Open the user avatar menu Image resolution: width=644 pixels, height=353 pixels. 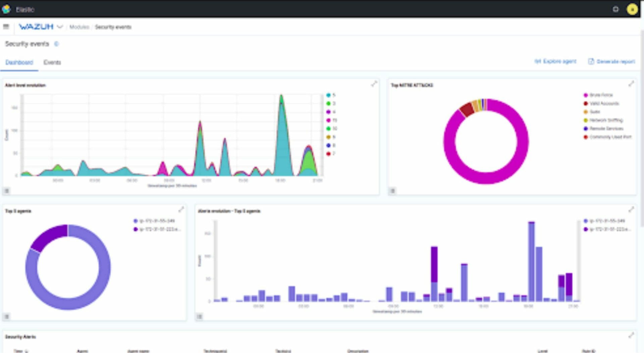pyautogui.click(x=632, y=9)
